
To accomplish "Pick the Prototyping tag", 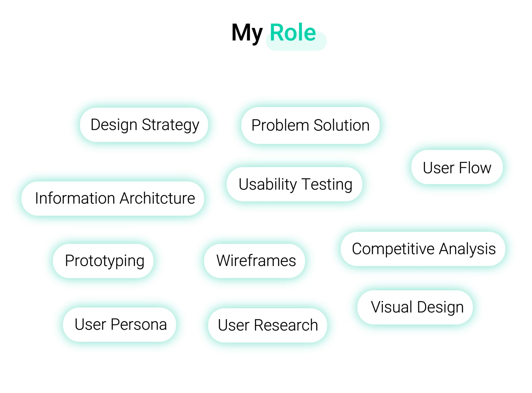I will [103, 261].
